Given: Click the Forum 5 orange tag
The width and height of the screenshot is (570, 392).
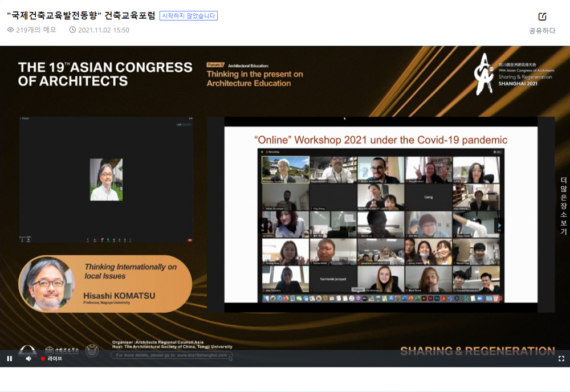Looking at the screenshot, I should click(215, 65).
